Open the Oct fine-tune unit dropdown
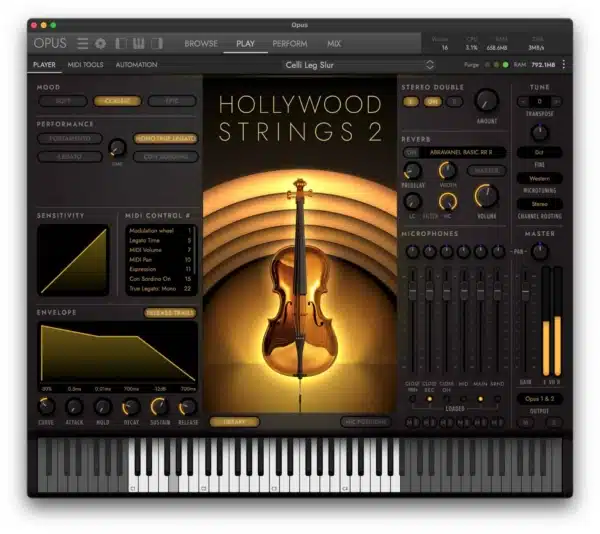The width and height of the screenshot is (600, 534). [539, 152]
